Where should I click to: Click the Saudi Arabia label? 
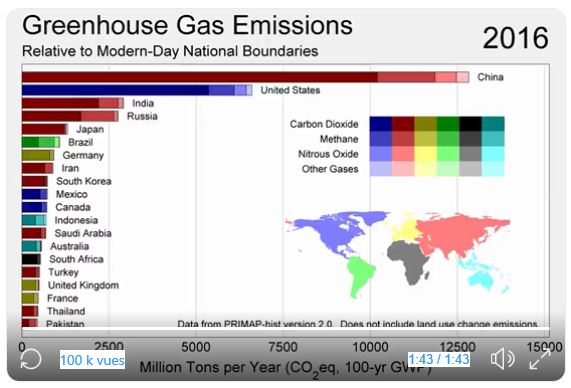point(83,233)
